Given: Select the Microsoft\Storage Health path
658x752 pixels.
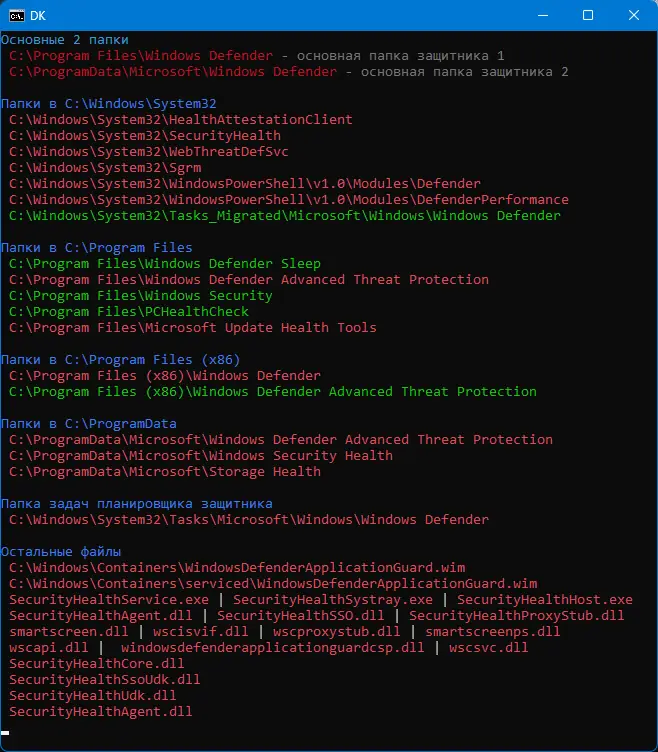Looking at the screenshot, I should 164,472.
